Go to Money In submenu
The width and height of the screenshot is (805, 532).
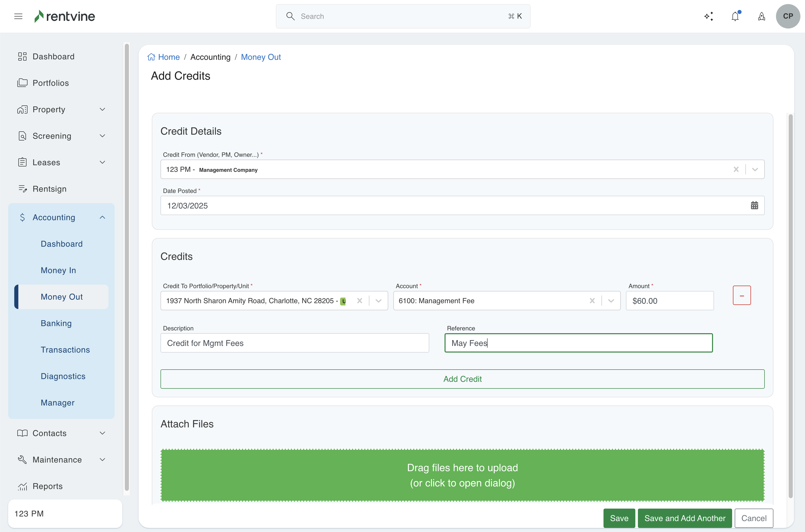click(x=58, y=270)
